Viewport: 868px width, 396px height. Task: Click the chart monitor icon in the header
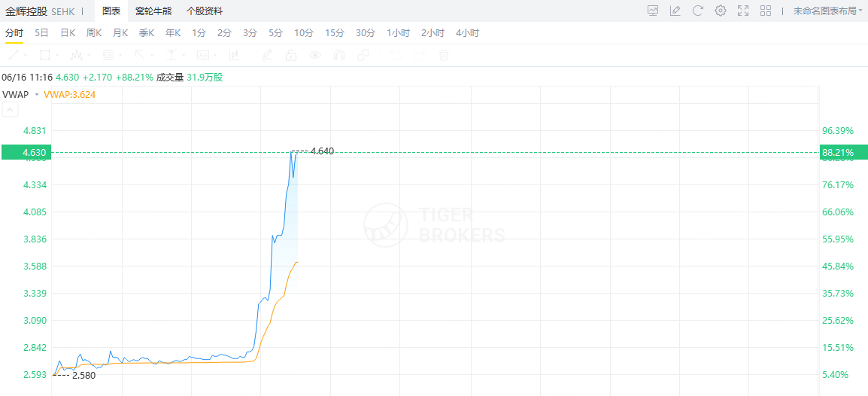[x=653, y=11]
